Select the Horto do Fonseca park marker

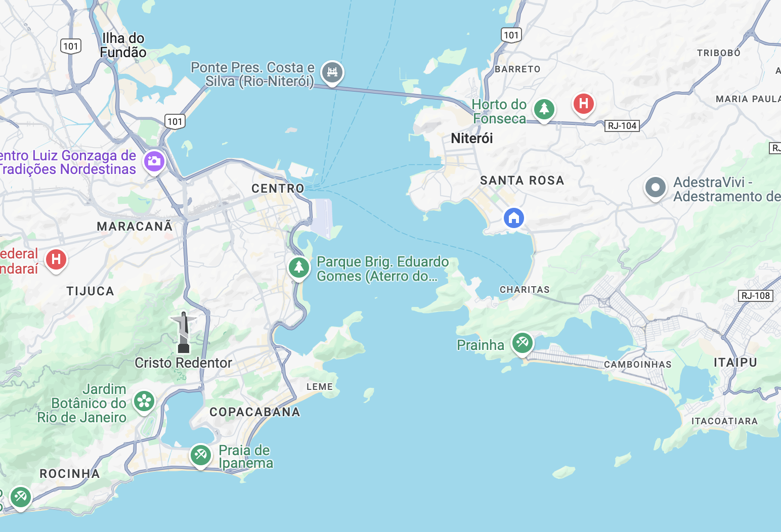544,110
